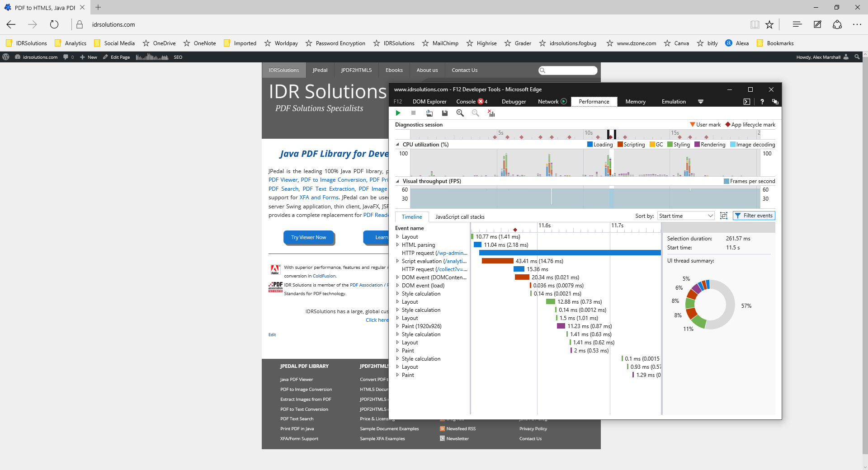This screenshot has height=470, width=868.
Task: Collapse the CPU utilization graph
Action: (x=397, y=145)
